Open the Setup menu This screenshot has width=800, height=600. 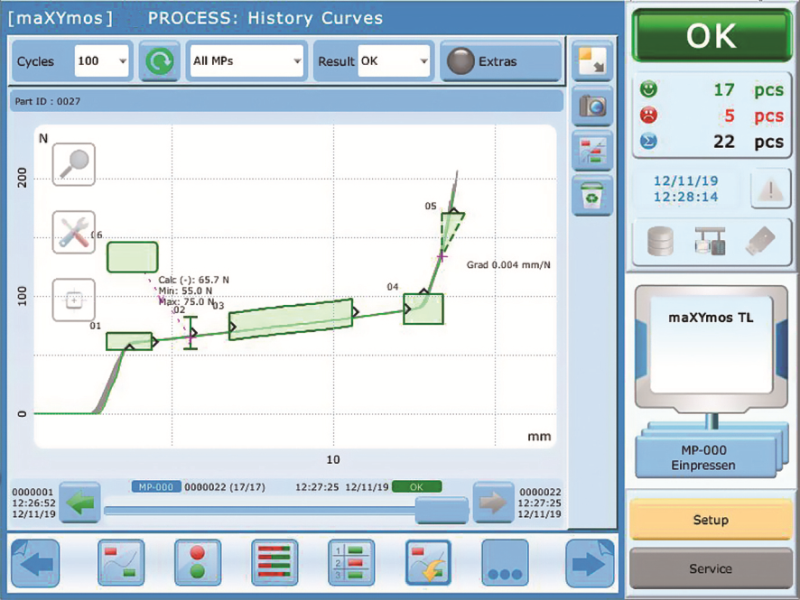711,520
